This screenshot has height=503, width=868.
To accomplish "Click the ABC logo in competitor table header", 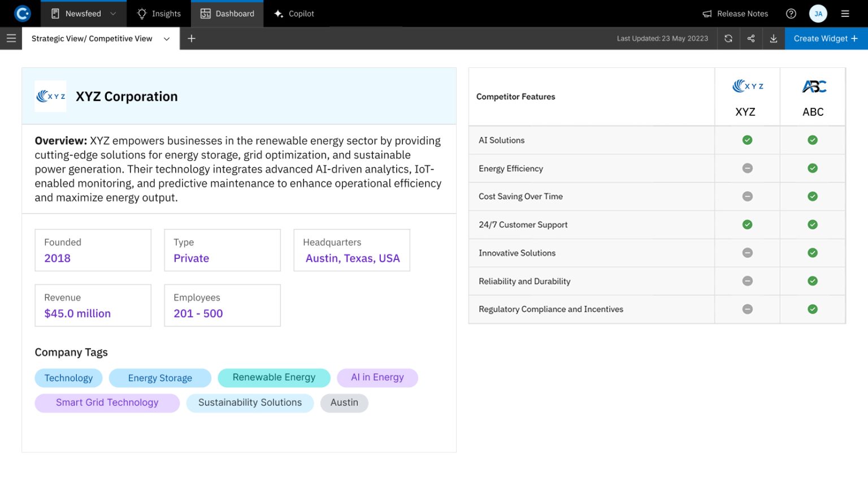I will [x=814, y=86].
